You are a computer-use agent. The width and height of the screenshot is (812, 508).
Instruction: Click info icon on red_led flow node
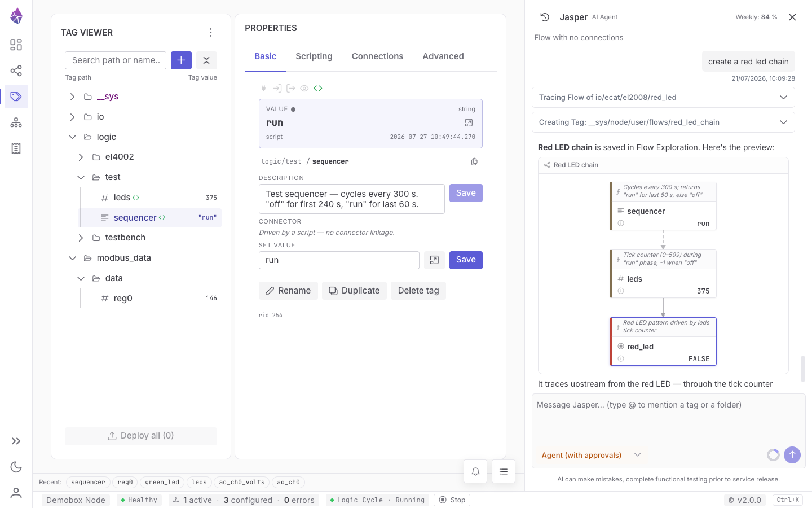coord(621,359)
